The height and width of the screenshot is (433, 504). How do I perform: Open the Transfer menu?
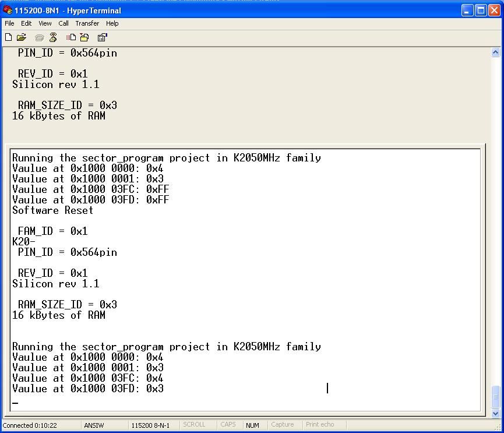click(87, 23)
